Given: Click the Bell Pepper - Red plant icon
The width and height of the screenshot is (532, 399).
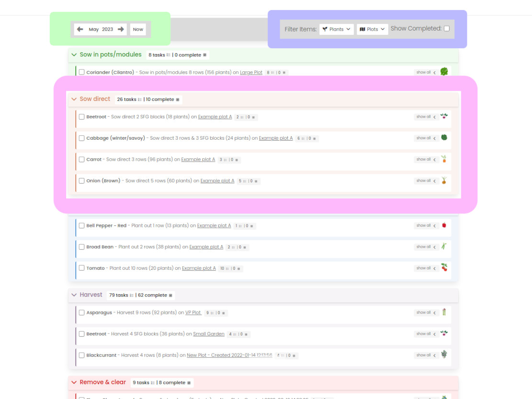Looking at the screenshot, I should (443, 224).
